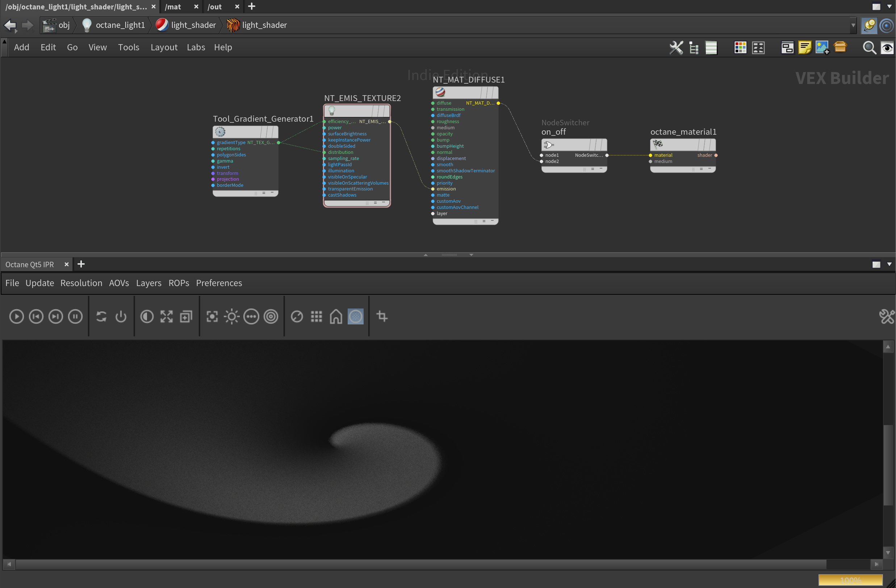Viewport: 896px width, 588px height.
Task: Collapse the NT_MAT_DIFFUSE1 node inputs
Action: point(492,221)
